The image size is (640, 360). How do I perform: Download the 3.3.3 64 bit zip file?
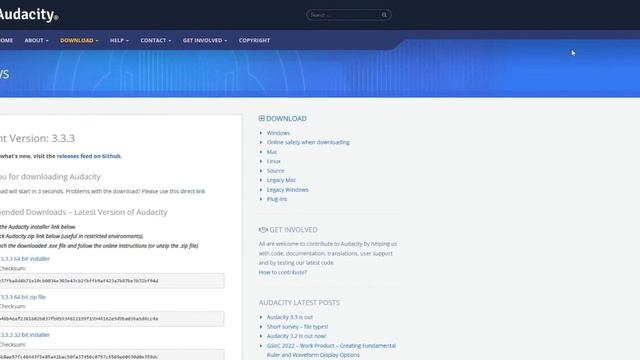pos(23,297)
